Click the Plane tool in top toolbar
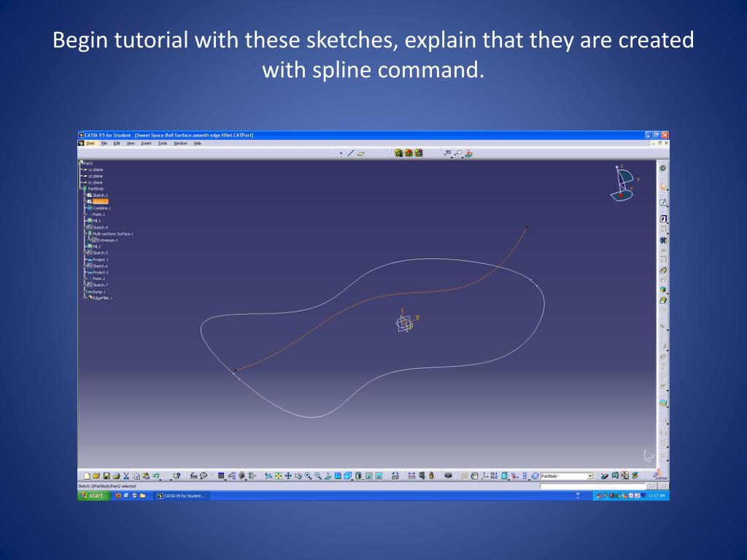The image size is (747, 560). pyautogui.click(x=360, y=153)
